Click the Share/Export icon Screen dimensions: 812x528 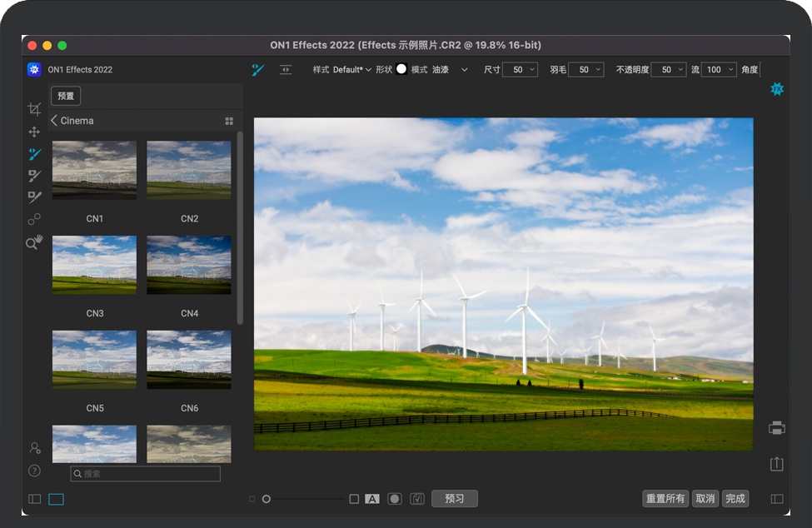pos(776,464)
